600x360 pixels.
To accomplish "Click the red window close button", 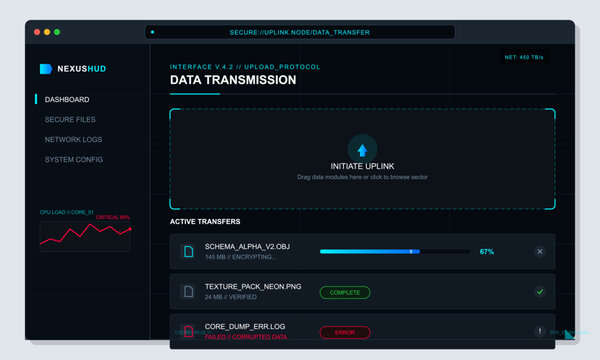I will (37, 32).
